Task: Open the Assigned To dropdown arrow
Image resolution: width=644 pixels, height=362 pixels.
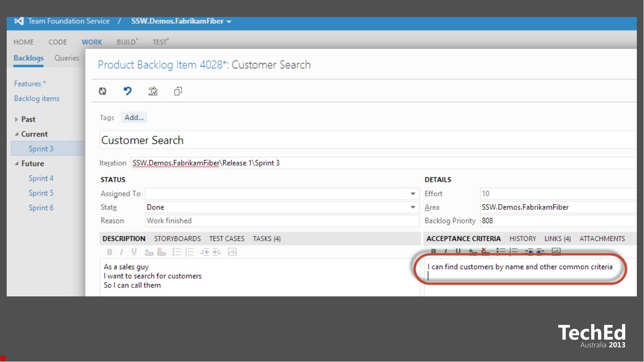Action: click(412, 194)
